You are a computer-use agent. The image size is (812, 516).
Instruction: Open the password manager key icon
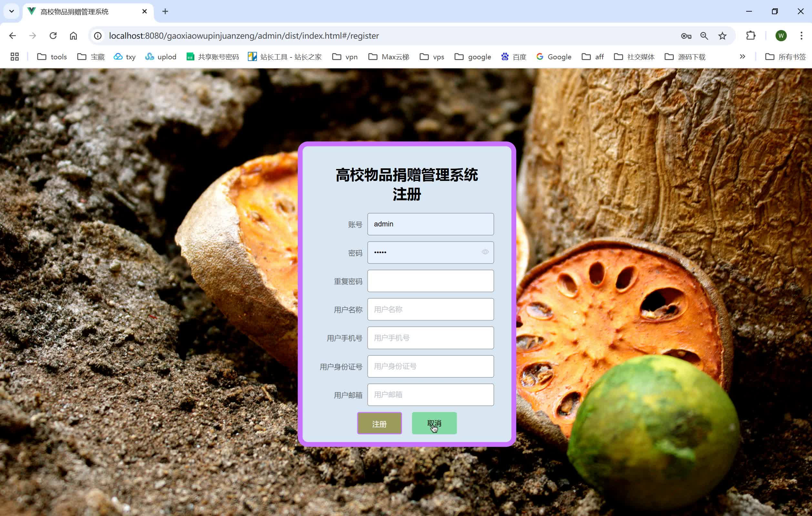[x=686, y=36]
